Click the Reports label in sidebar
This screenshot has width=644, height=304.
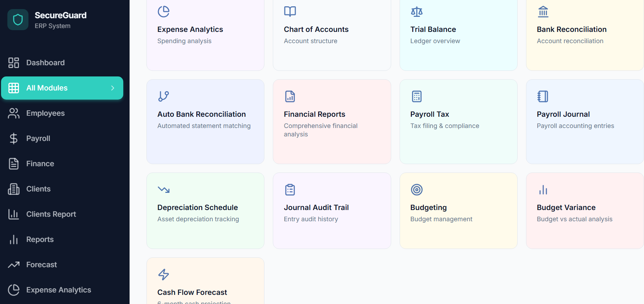pyautogui.click(x=40, y=239)
